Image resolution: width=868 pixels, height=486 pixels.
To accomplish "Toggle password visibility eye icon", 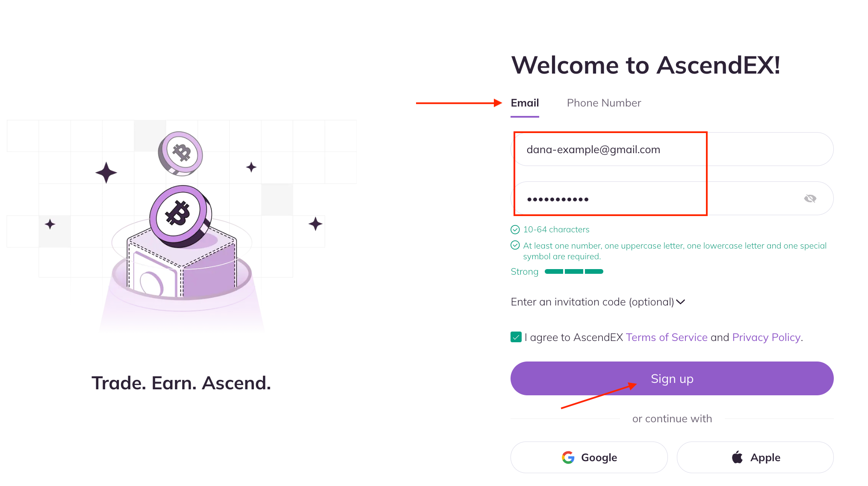I will pyautogui.click(x=810, y=199).
